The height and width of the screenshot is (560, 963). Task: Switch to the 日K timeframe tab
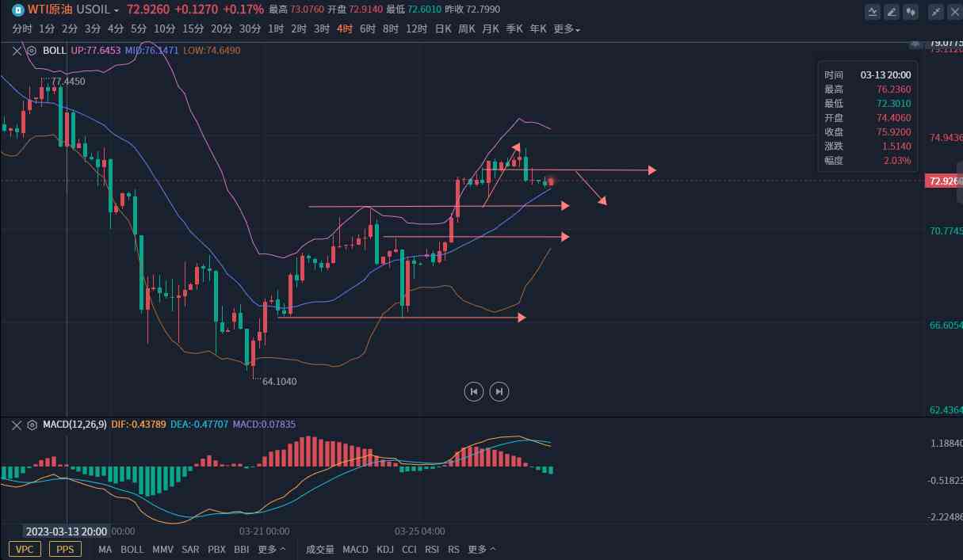click(x=443, y=29)
